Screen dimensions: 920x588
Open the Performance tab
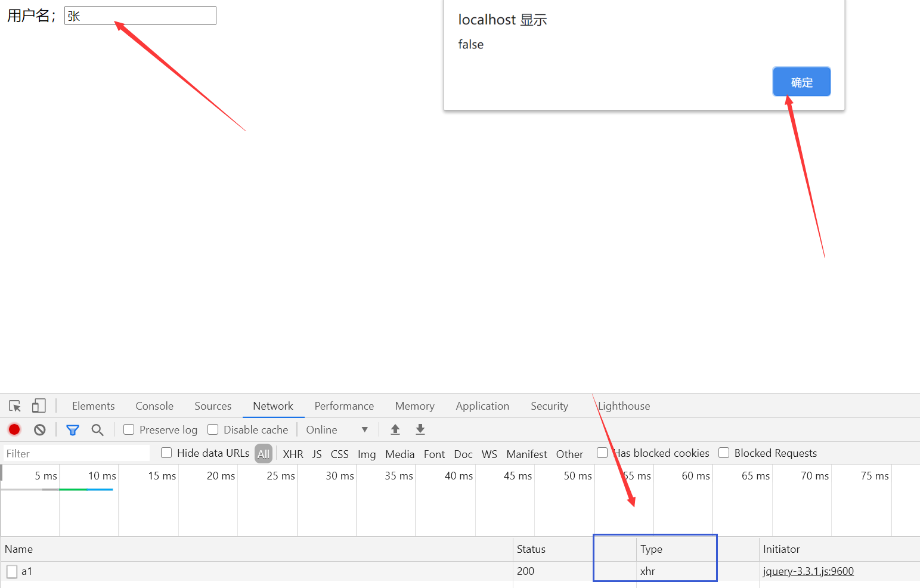point(344,406)
